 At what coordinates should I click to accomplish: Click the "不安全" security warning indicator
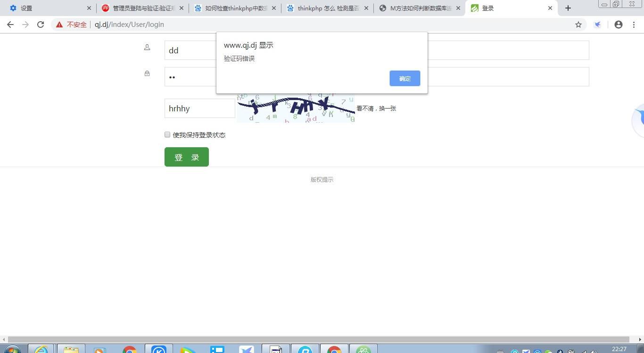72,24
